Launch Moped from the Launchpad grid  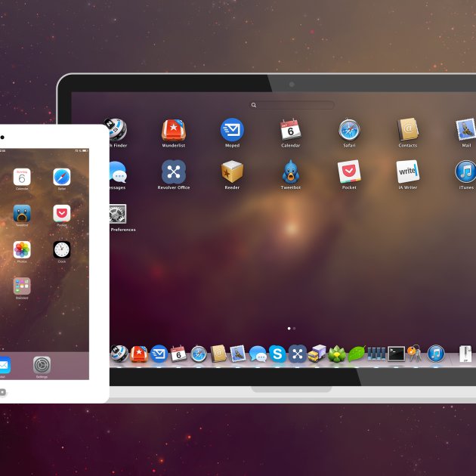click(x=232, y=130)
